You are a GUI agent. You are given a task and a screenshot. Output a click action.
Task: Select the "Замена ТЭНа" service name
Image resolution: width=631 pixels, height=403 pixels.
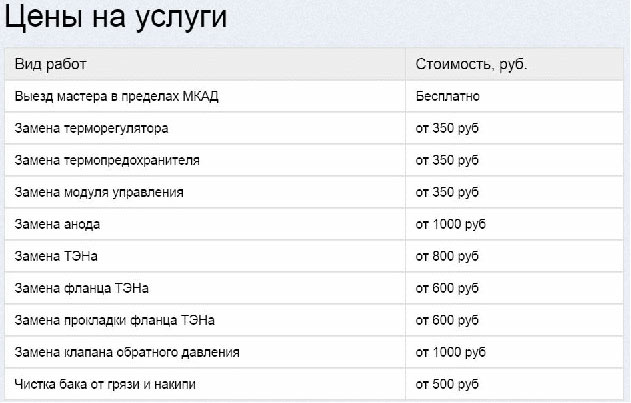56,257
